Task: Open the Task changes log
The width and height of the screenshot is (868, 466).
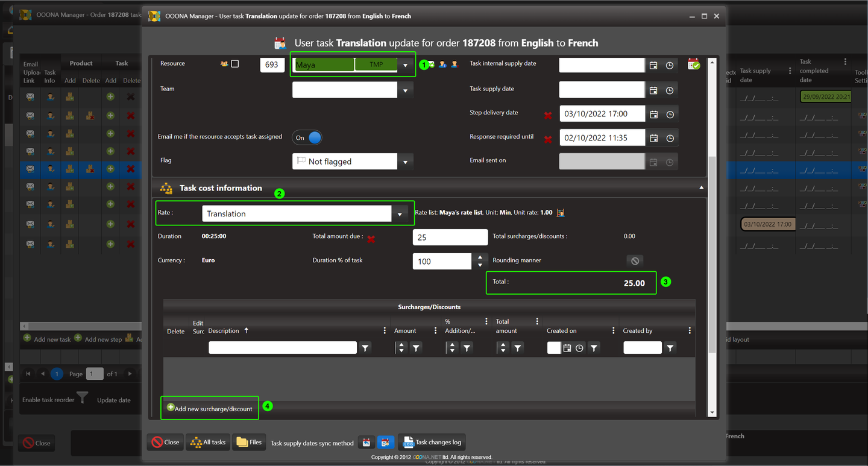Action: 432,442
